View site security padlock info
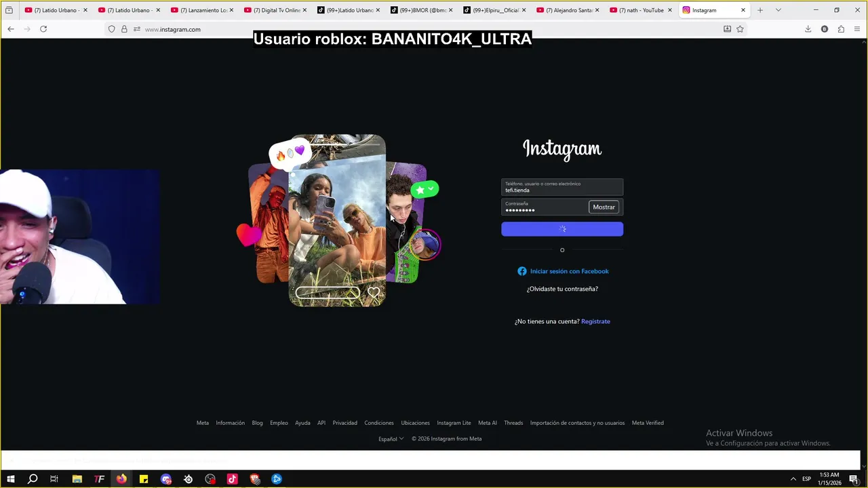Image resolution: width=868 pixels, height=488 pixels. click(x=124, y=29)
